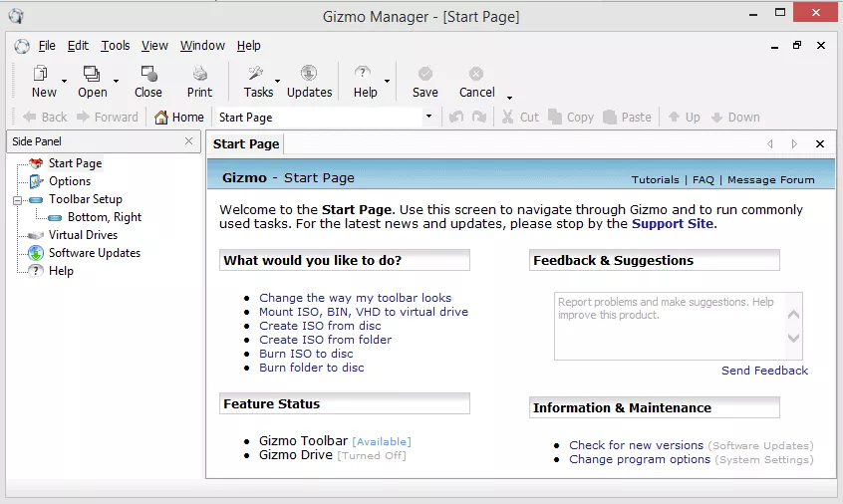
Task: Close the Side Panel
Action: (188, 140)
